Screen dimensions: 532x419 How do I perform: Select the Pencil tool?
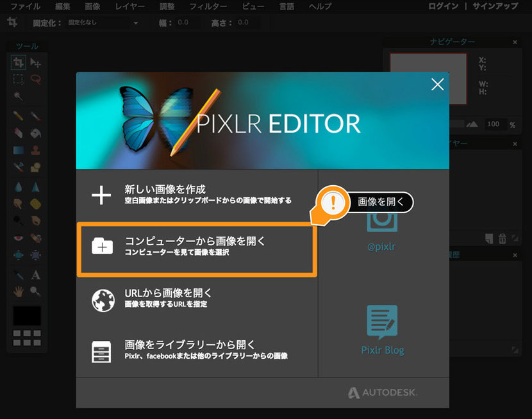(18, 116)
